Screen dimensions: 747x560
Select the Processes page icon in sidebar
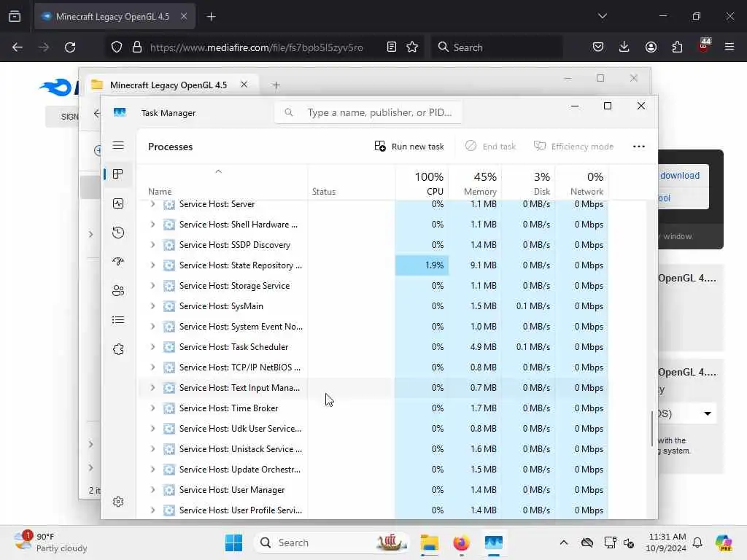click(x=118, y=174)
